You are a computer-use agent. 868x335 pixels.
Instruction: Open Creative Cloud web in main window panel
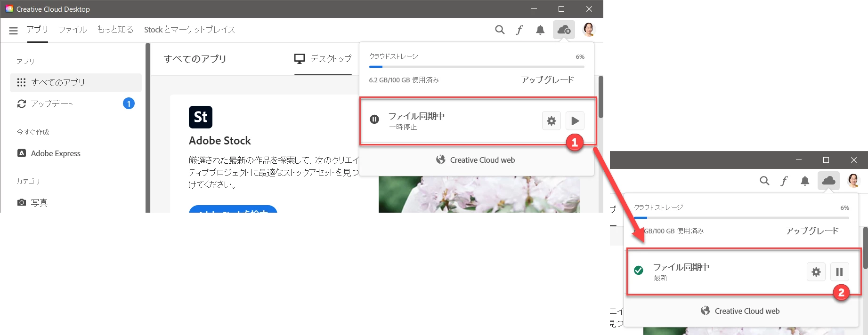tap(476, 160)
